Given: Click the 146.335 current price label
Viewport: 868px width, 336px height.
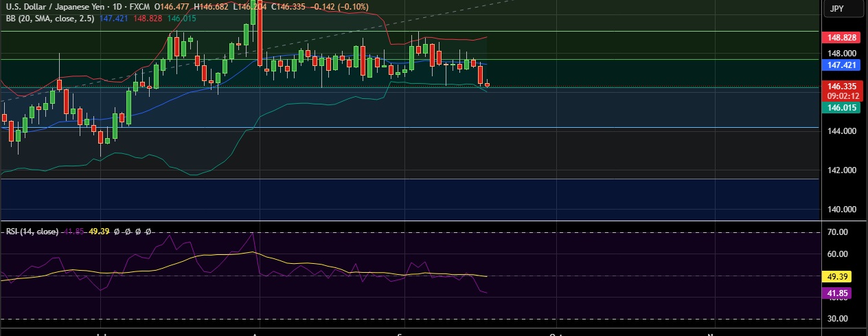Looking at the screenshot, I should pyautogui.click(x=842, y=87).
